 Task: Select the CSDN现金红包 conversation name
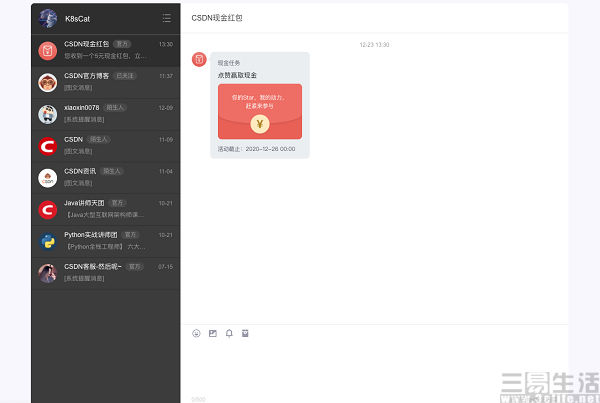[86, 44]
